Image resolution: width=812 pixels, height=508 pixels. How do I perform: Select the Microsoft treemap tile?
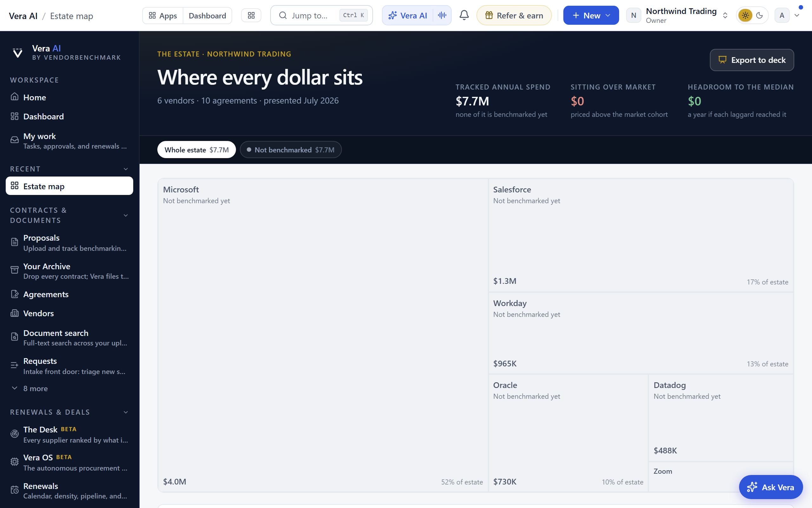[x=323, y=335]
